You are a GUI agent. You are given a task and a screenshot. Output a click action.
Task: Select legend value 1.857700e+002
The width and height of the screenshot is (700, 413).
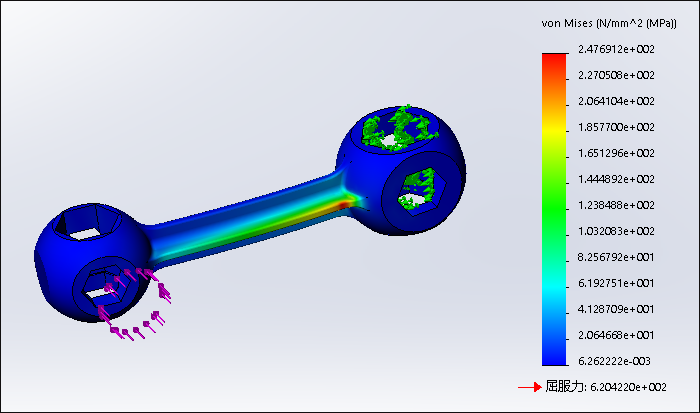coord(616,127)
